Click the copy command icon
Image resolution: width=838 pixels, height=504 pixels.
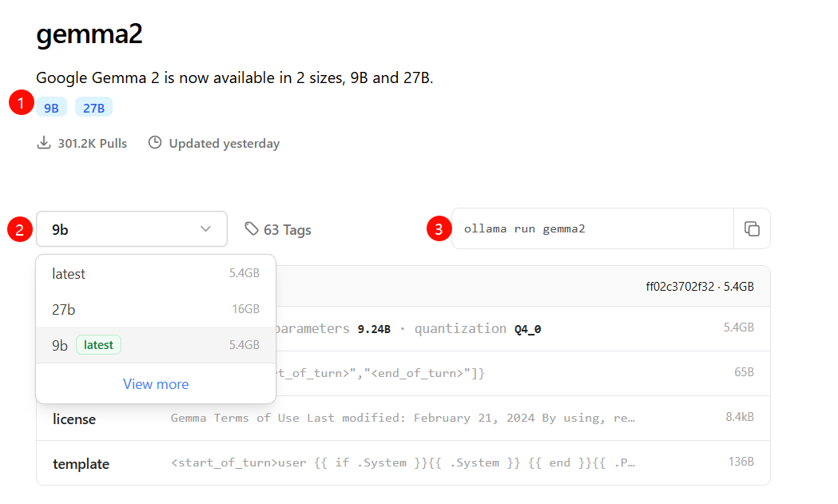click(x=752, y=228)
